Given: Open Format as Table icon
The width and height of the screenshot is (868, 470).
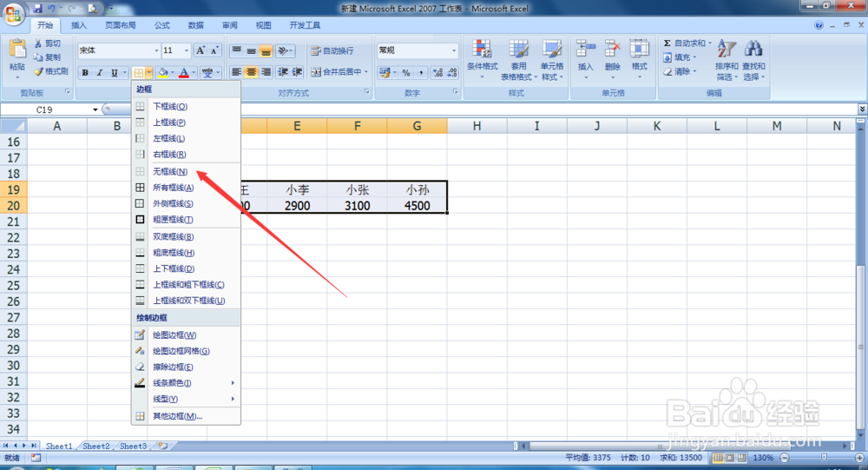Looking at the screenshot, I should pos(519,49).
